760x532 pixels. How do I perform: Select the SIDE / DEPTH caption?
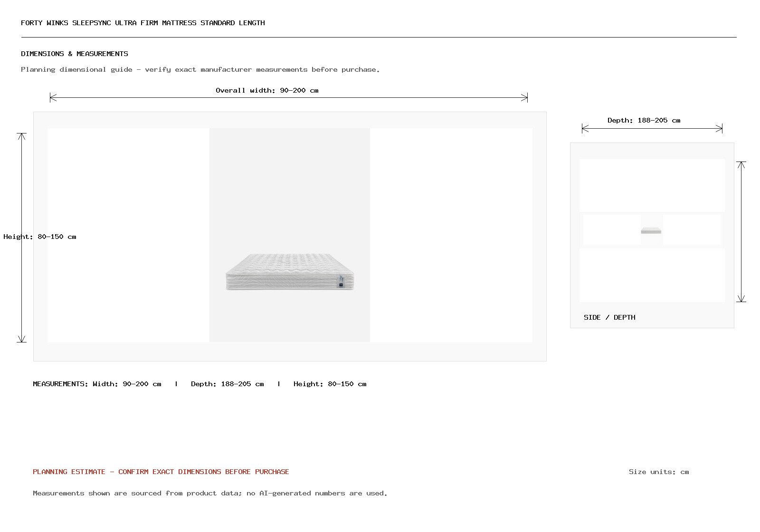tap(609, 317)
